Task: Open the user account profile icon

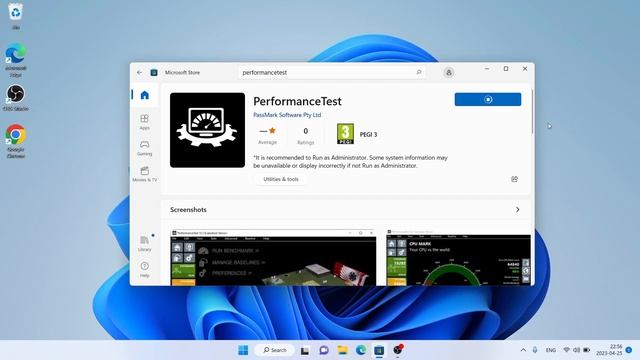Action: pyautogui.click(x=449, y=73)
